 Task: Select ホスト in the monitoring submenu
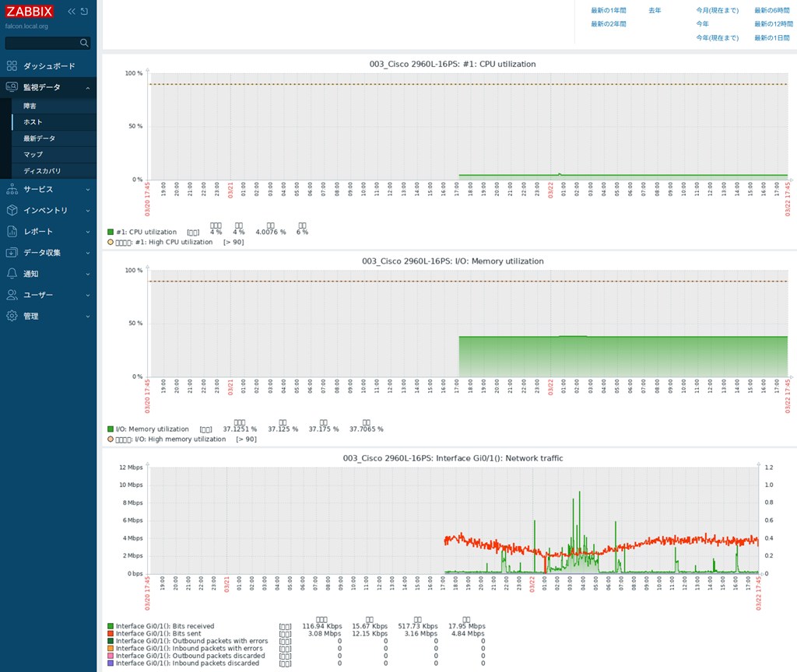[33, 122]
